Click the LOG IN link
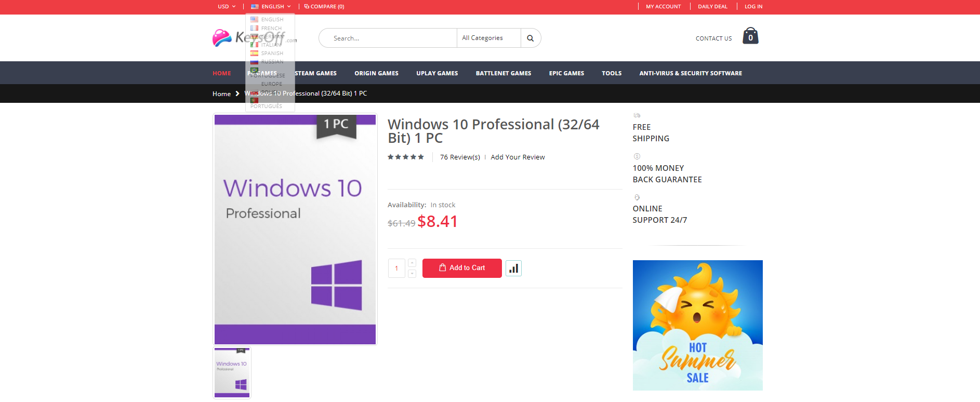980x402 pixels. click(x=753, y=7)
